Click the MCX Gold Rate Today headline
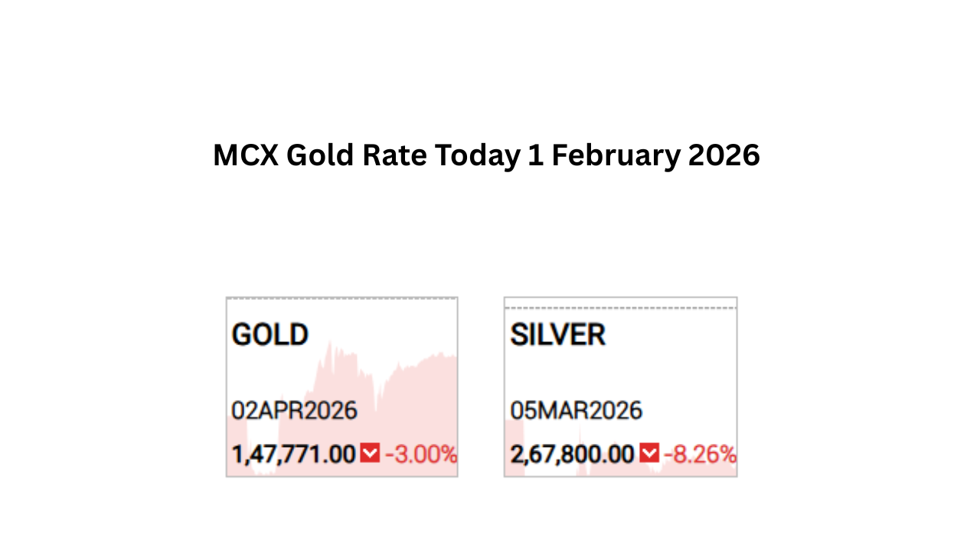 pos(486,155)
